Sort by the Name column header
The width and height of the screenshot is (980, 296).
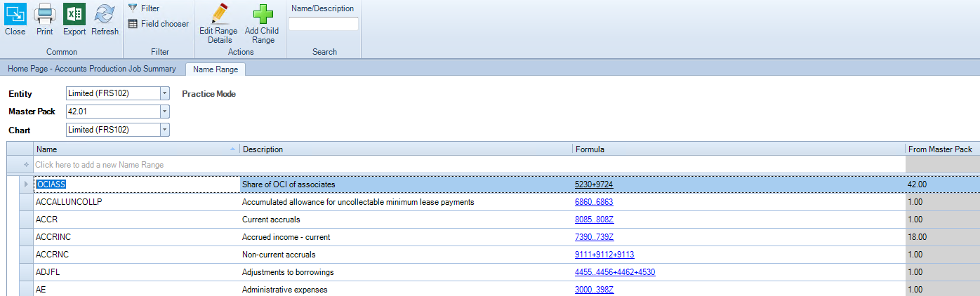[136, 149]
